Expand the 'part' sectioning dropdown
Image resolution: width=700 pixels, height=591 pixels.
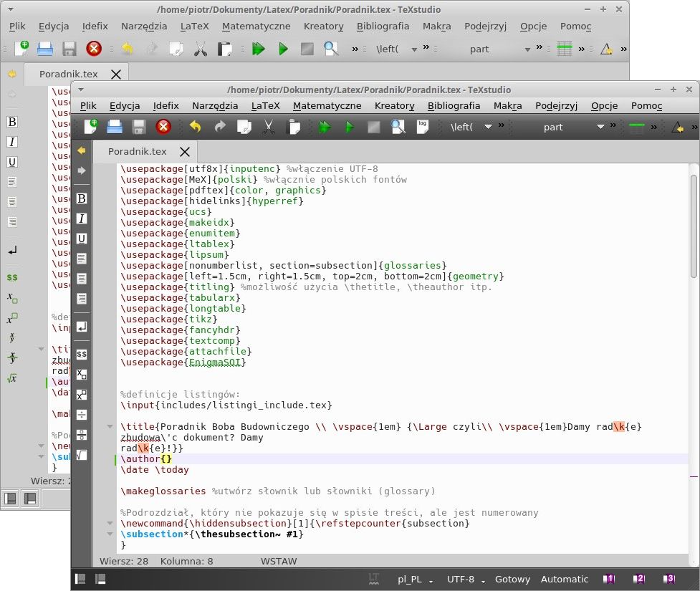coord(600,127)
